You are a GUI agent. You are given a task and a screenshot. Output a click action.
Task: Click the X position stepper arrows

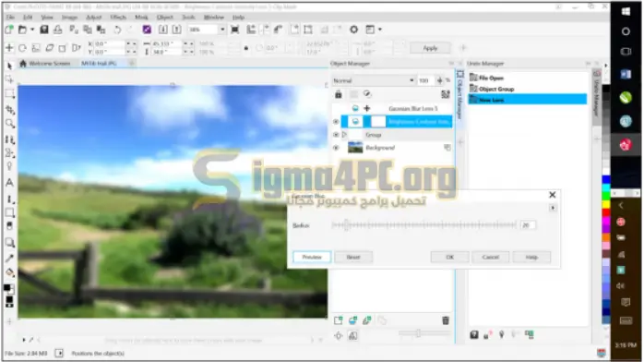click(131, 43)
